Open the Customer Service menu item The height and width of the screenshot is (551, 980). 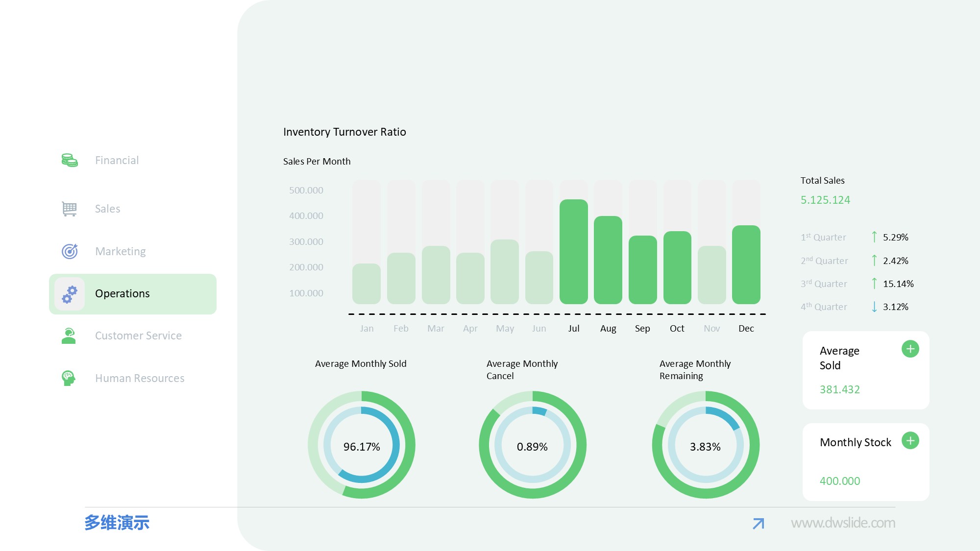(138, 336)
